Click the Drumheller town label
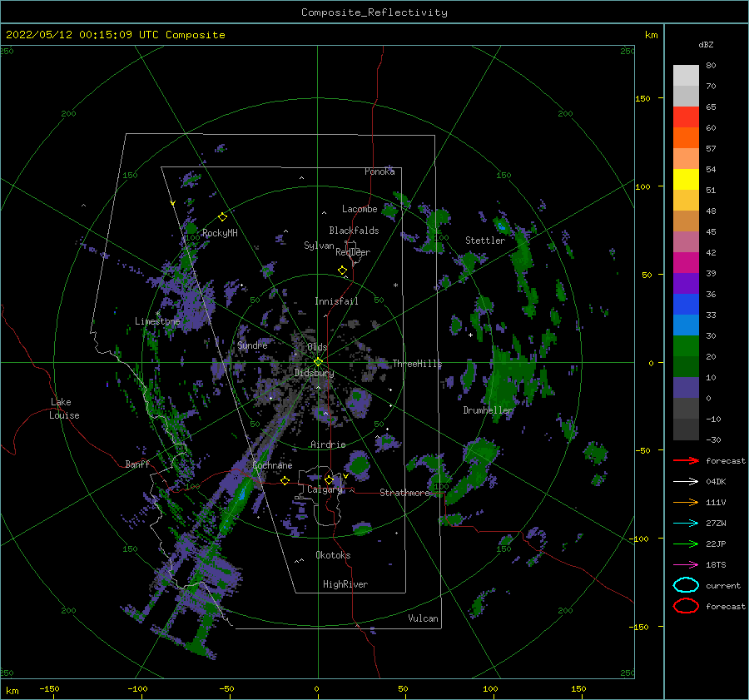This screenshot has width=749, height=700. pyautogui.click(x=488, y=410)
